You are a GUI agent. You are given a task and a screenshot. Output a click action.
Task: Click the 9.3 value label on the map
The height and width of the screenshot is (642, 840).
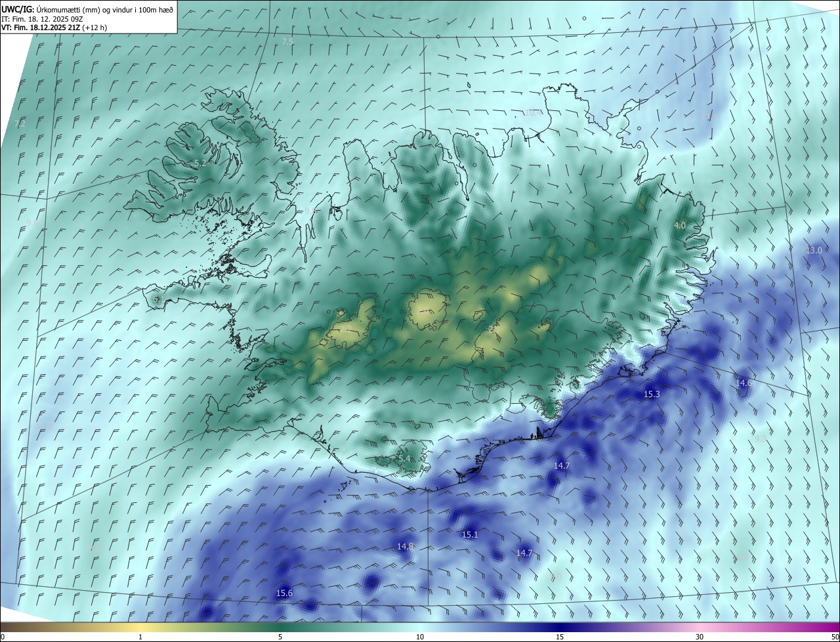click(x=761, y=438)
